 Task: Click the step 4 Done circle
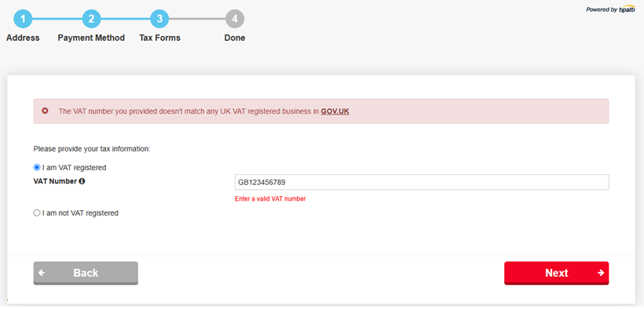pos(235,19)
